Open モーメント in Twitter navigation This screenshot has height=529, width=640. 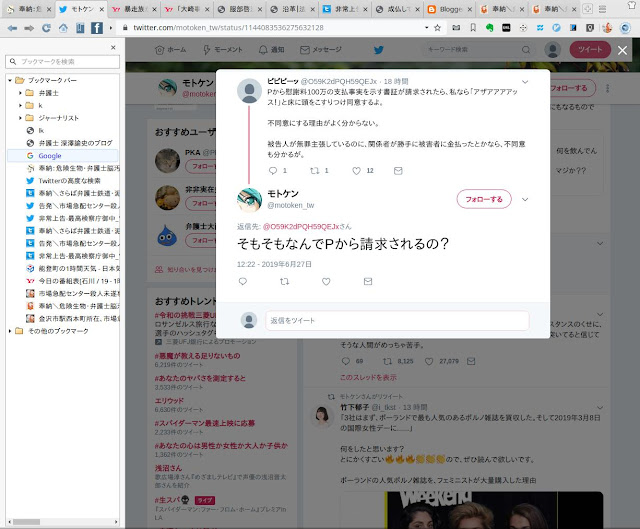coord(222,50)
